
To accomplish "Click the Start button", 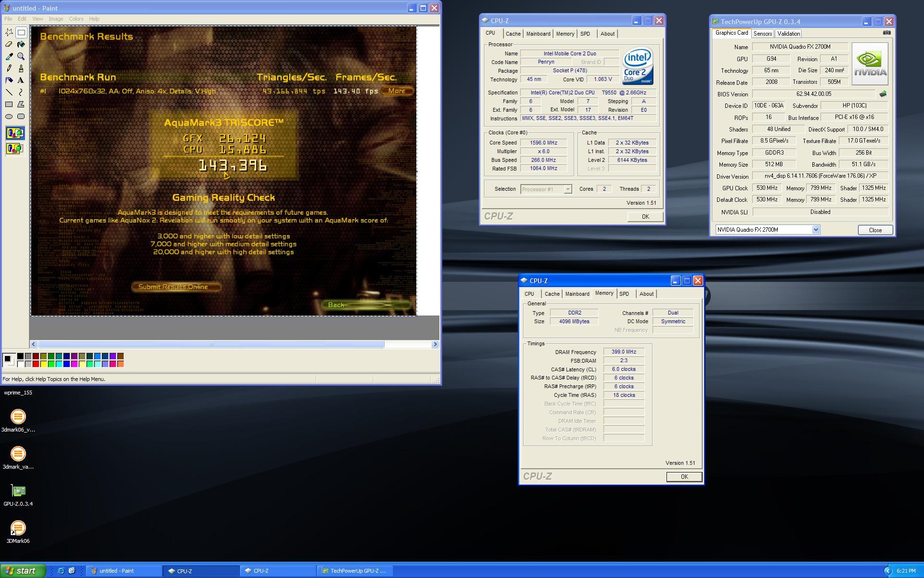I will [x=23, y=571].
